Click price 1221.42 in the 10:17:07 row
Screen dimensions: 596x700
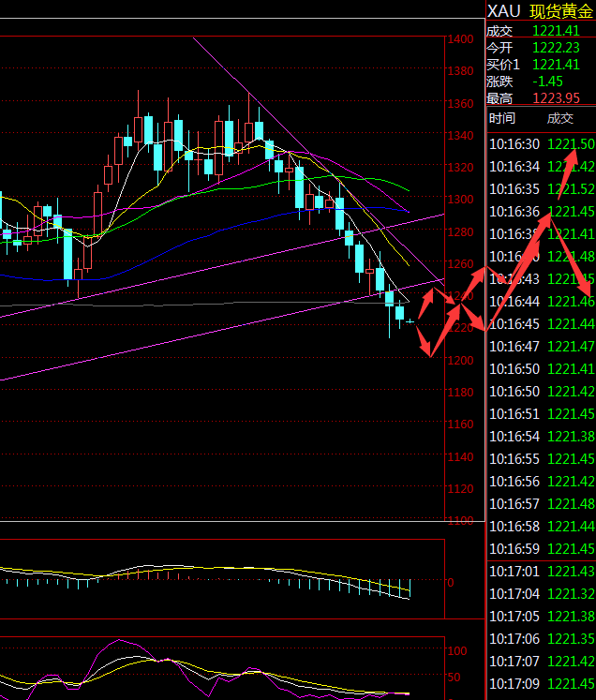pyautogui.click(x=571, y=662)
